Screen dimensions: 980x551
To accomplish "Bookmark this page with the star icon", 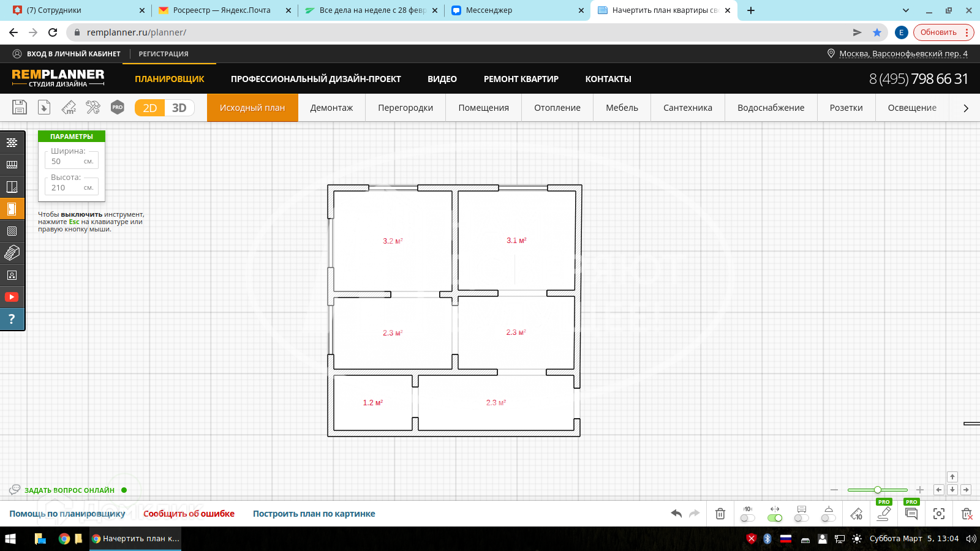I will tap(877, 32).
